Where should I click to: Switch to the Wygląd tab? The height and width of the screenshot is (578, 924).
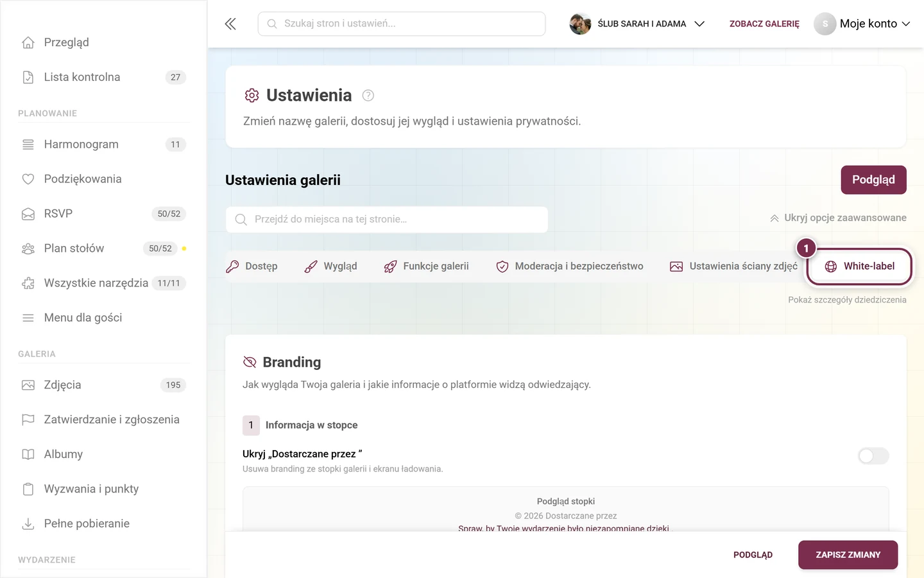coord(331,267)
